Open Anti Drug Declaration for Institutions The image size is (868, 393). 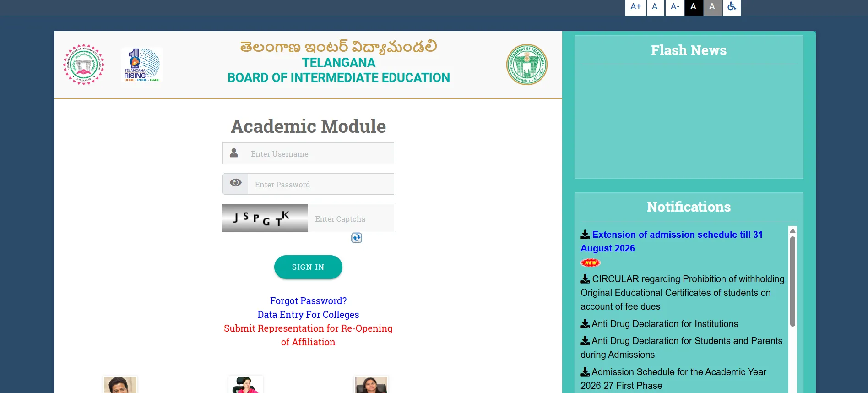tap(665, 324)
